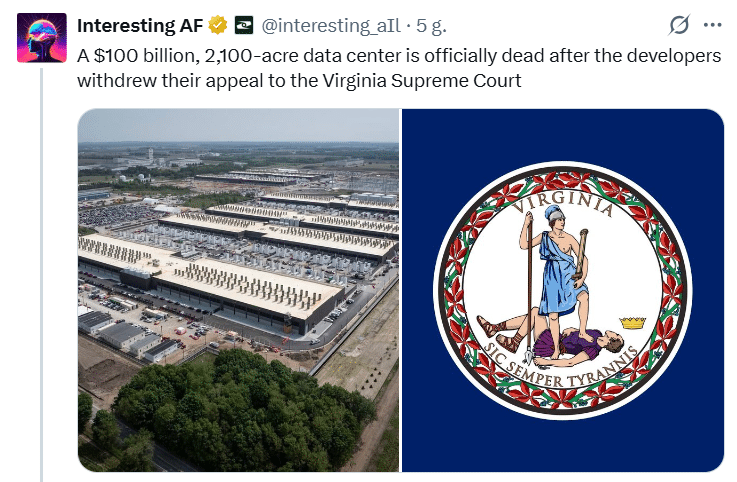The image size is (737, 482).
Task: Click the navy blue flag background
Action: pyautogui.click(x=563, y=134)
